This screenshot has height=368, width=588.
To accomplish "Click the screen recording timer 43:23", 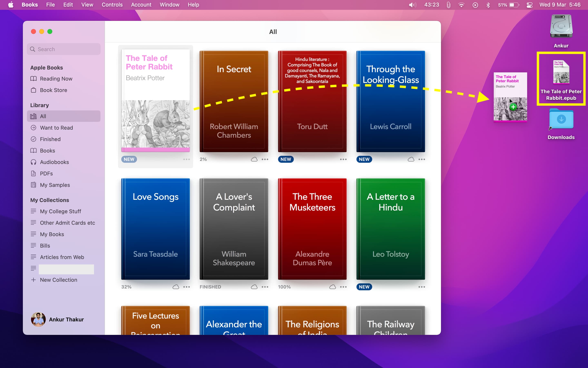I will (432, 5).
